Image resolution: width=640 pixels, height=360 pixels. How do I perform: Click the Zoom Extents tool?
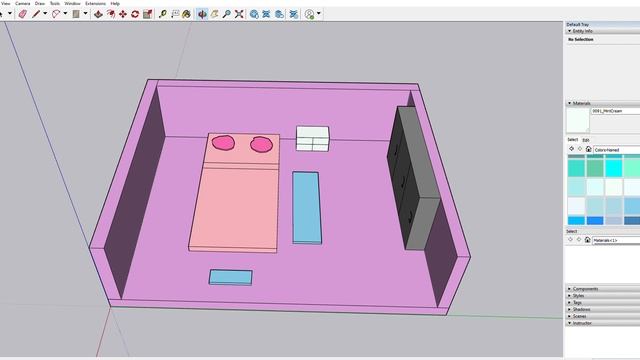[239, 14]
